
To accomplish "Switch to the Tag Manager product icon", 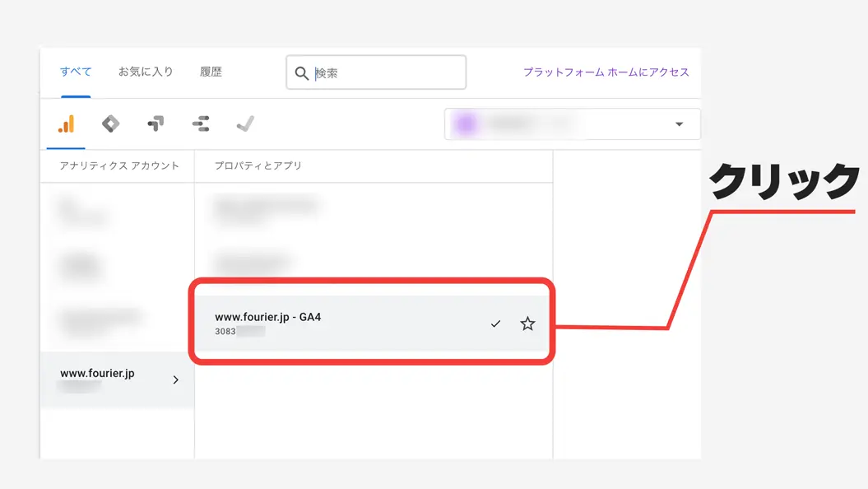I will pyautogui.click(x=111, y=123).
